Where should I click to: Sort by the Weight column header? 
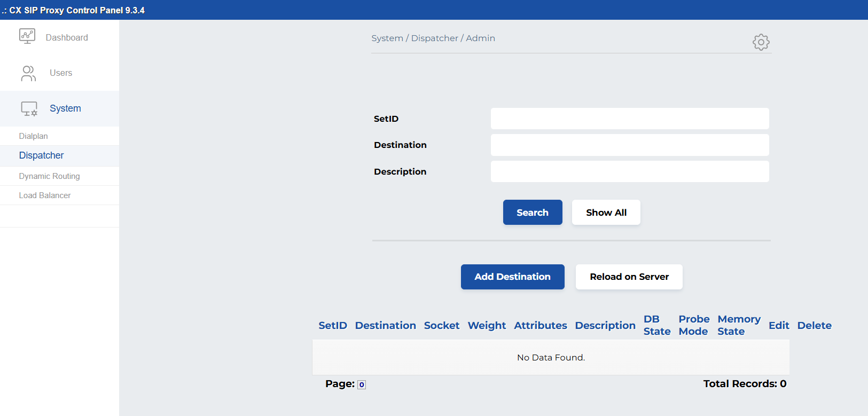coord(487,325)
